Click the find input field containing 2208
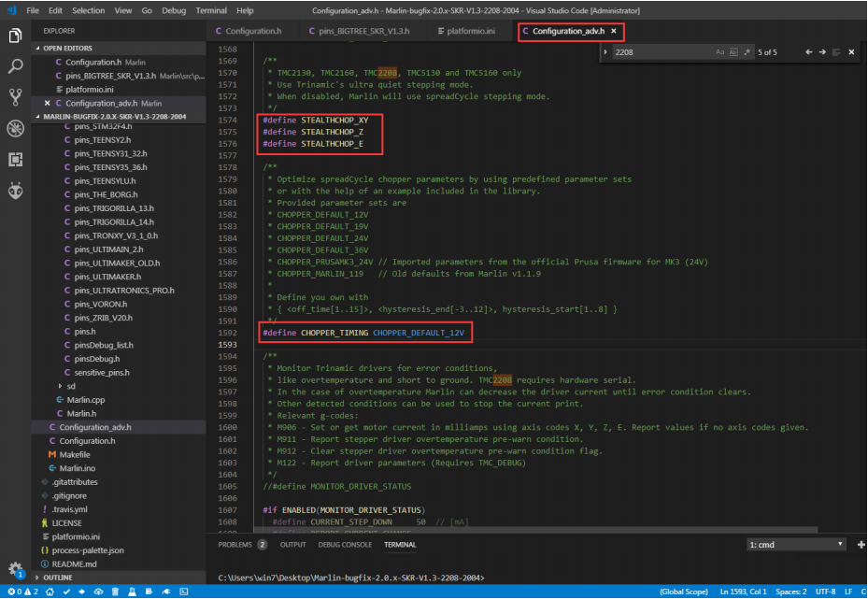The image size is (868, 599). click(662, 52)
